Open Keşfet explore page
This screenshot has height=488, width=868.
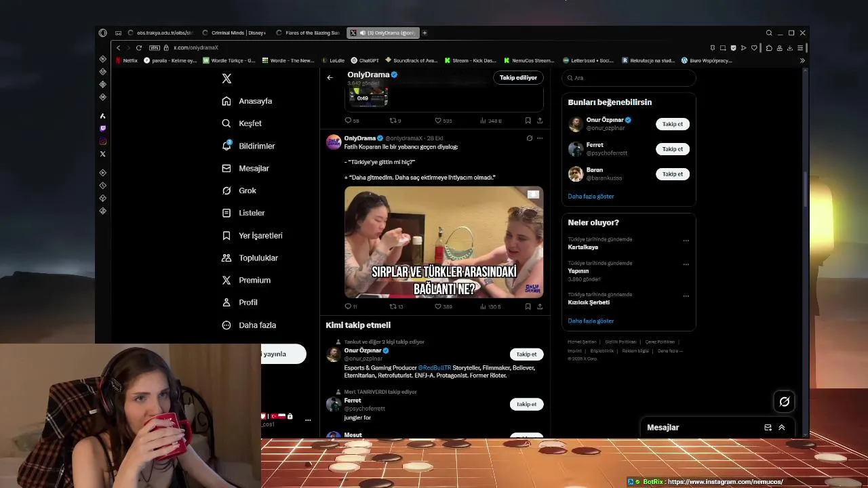point(241,123)
